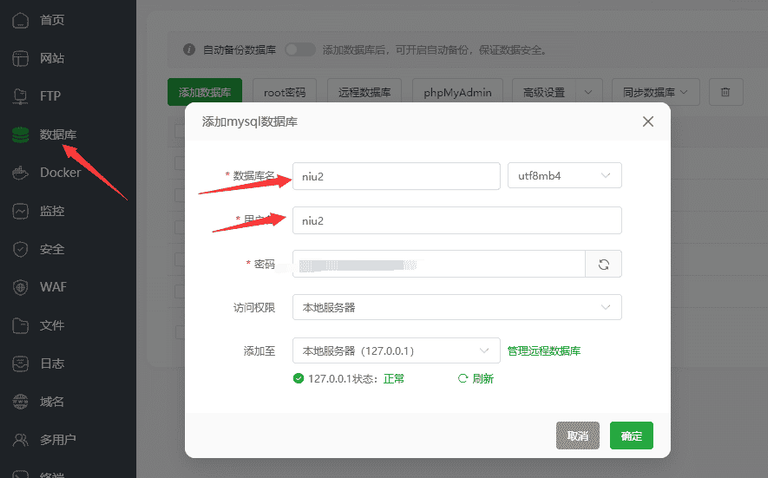Open 文件 menu in sidebar

(52, 325)
